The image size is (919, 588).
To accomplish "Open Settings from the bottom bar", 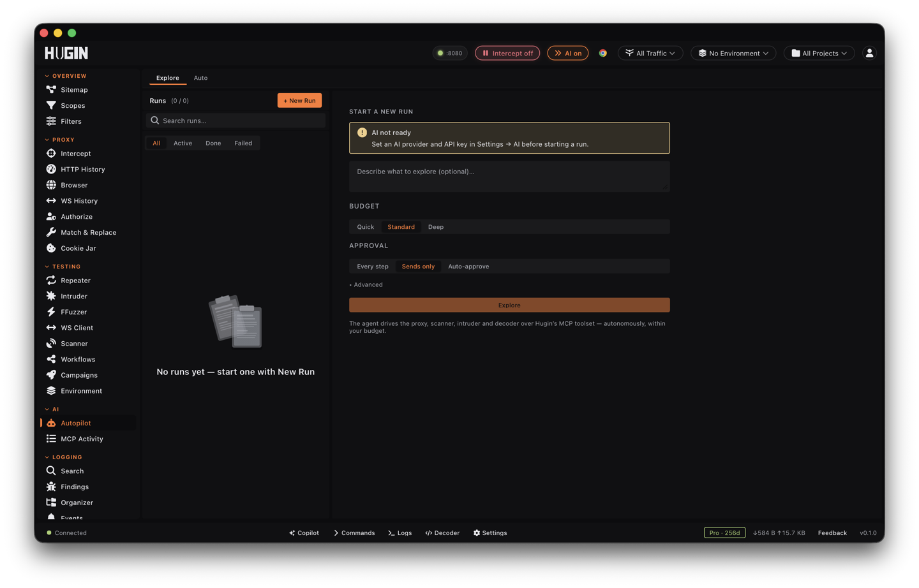I will [490, 533].
